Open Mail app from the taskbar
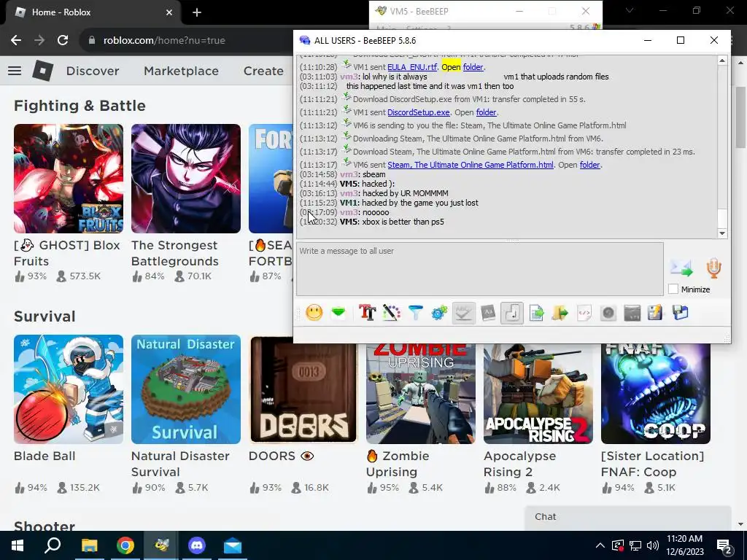The width and height of the screenshot is (747, 560). point(233,545)
